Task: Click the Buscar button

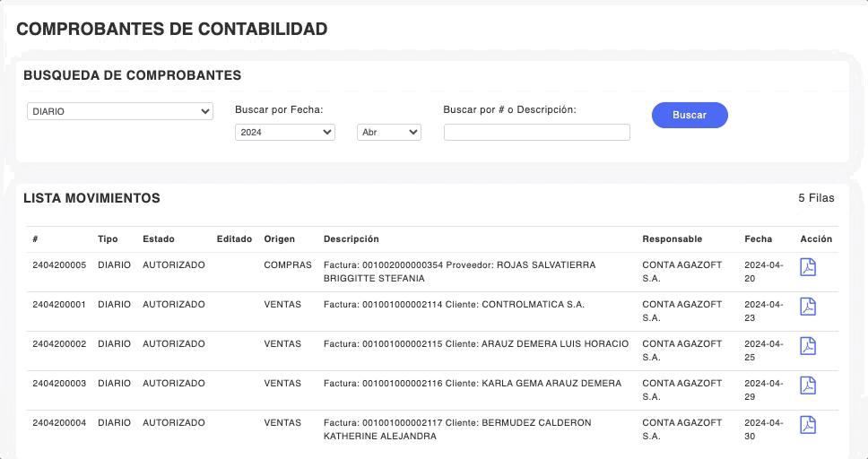Action: [690, 115]
